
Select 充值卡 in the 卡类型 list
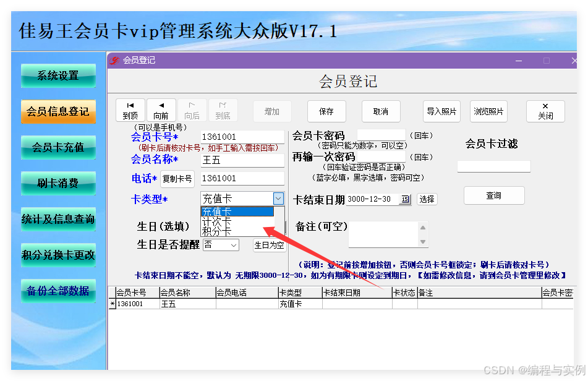click(x=238, y=212)
